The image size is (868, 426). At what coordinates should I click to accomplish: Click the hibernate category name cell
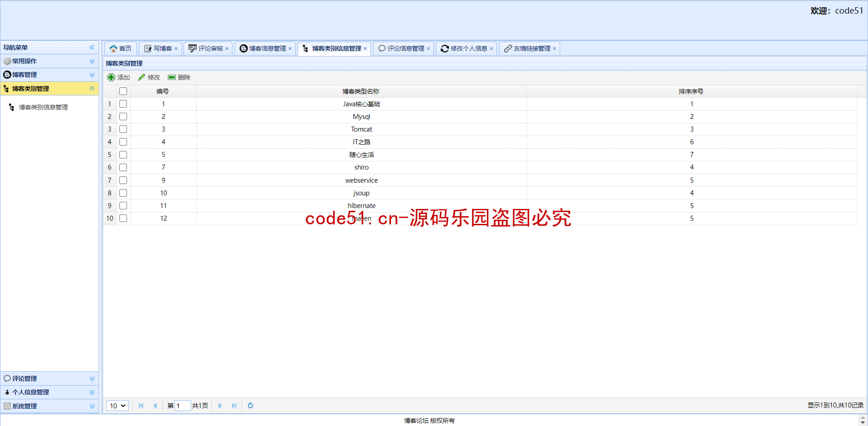point(361,206)
